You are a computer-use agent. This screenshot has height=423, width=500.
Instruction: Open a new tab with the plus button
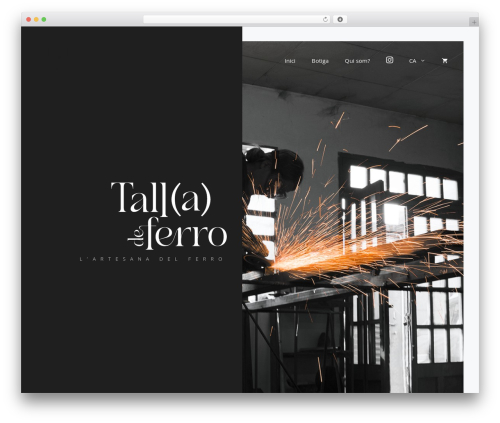click(x=474, y=22)
